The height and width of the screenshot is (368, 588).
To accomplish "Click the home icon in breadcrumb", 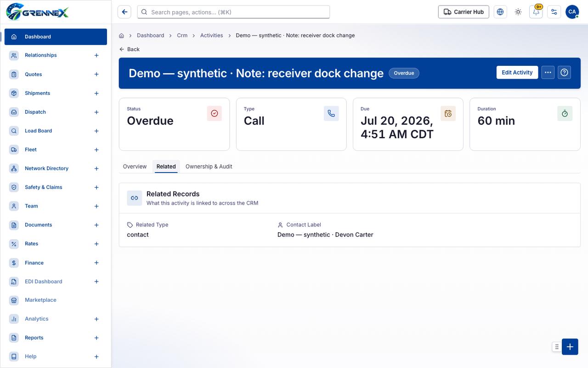I will 121,35.
